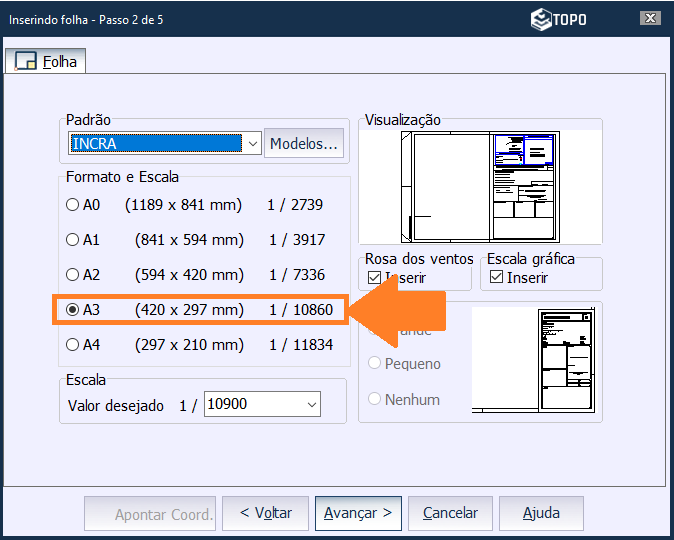Select the A0 paper format radio button
674x540 pixels.
(72, 205)
